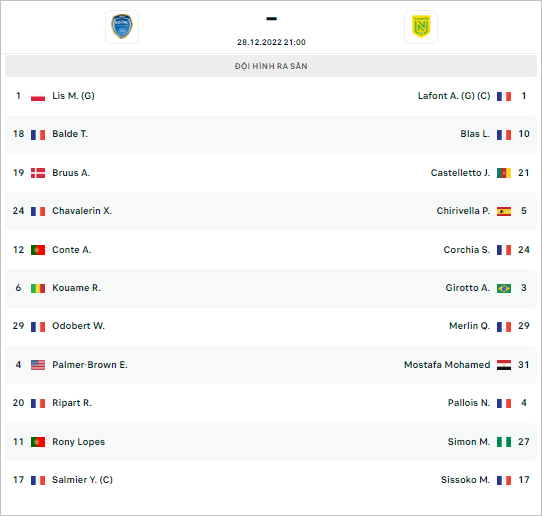Screen dimensions: 542x516
Task: Click Nigeria flag beside Simon M.
Action: [504, 442]
